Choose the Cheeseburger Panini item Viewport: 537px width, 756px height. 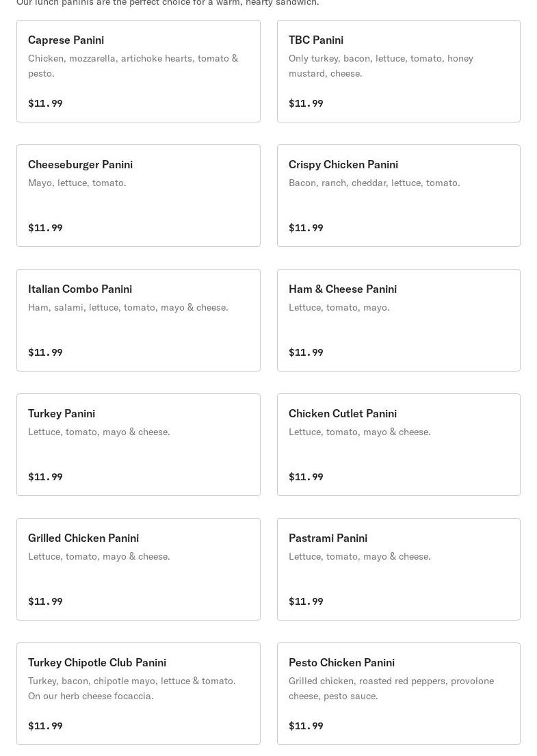(138, 196)
